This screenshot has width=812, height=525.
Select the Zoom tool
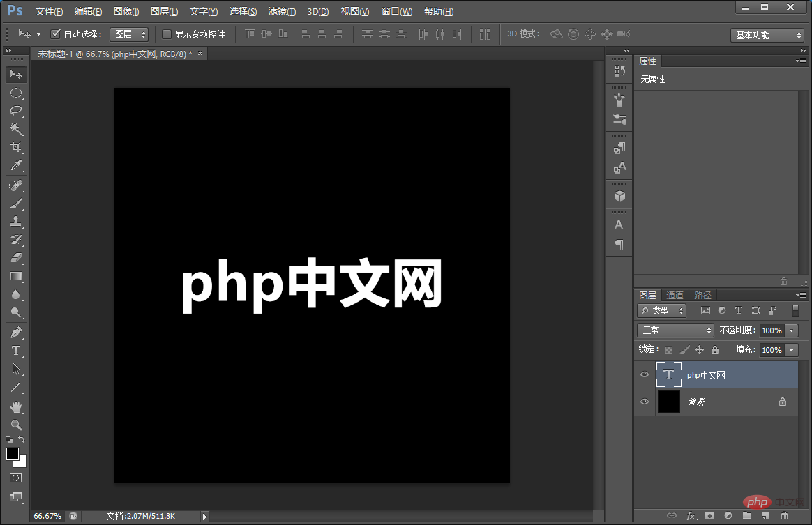pos(16,425)
